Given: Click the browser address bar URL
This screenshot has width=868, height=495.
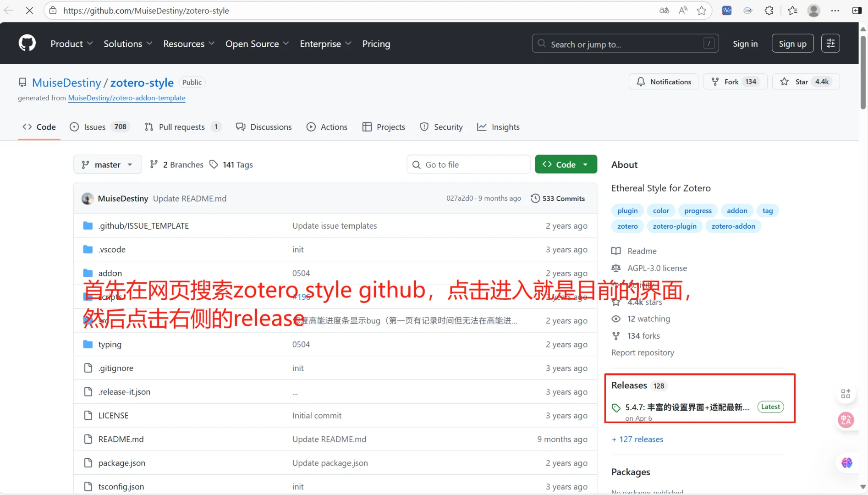Looking at the screenshot, I should pos(146,11).
